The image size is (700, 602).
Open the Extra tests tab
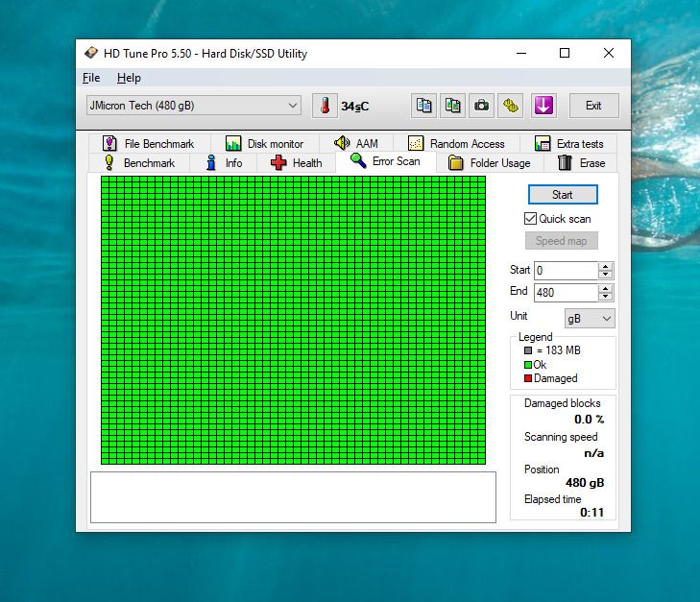pyautogui.click(x=568, y=144)
